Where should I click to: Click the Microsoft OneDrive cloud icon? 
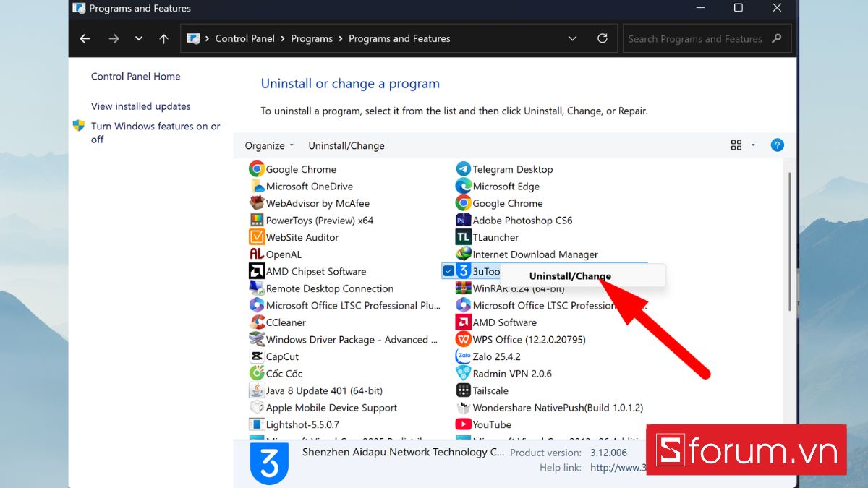(x=256, y=187)
